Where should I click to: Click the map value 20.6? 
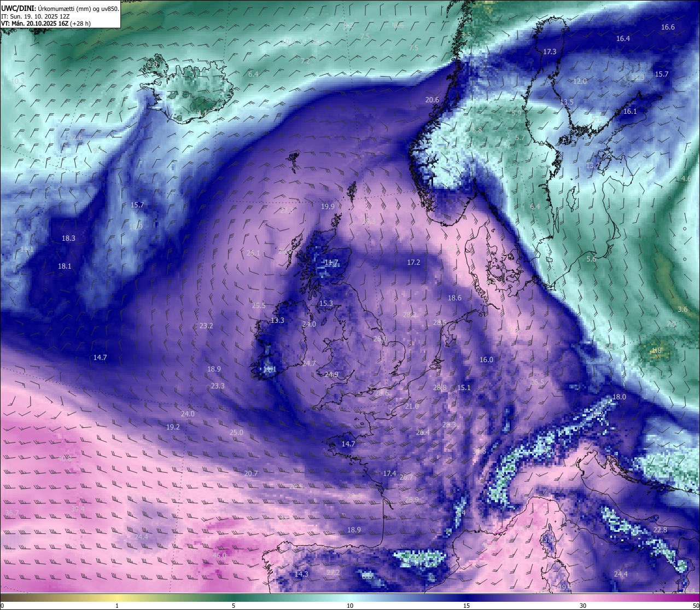coord(432,100)
